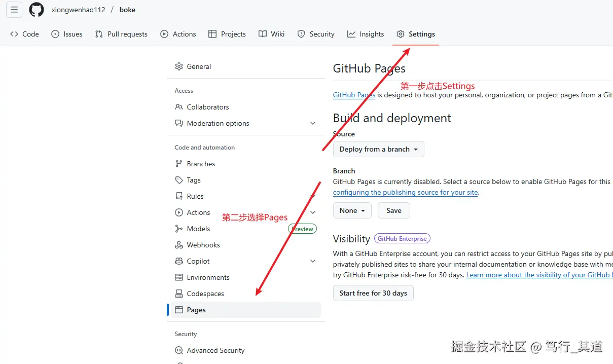
Task: Click the Pages browser icon
Action: pyautogui.click(x=179, y=310)
